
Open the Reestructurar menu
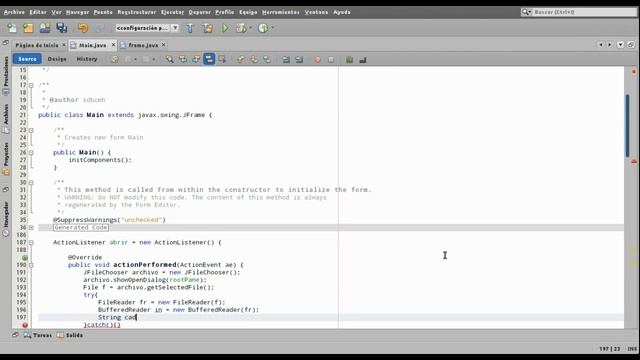[137, 12]
